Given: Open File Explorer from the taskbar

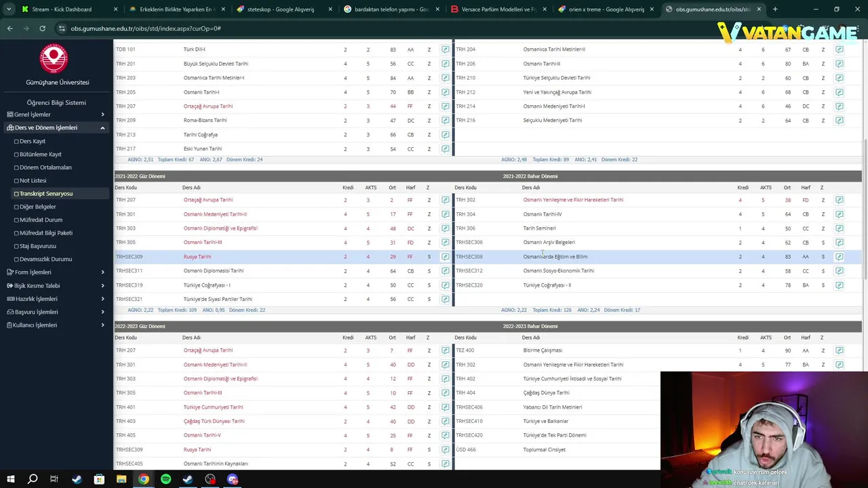Looking at the screenshot, I should click(121, 479).
